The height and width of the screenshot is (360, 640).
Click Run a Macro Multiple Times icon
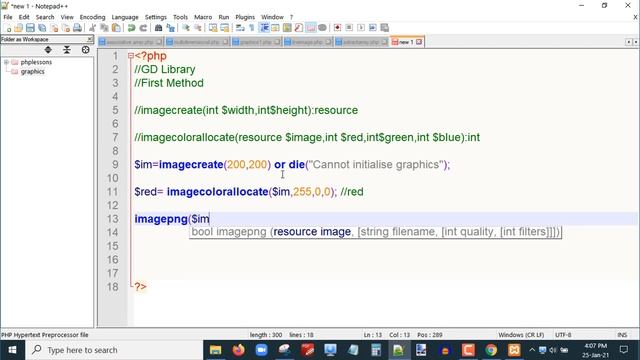click(373, 28)
